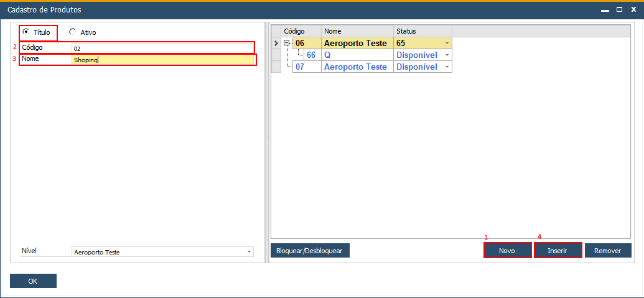Click Aeroporto Teste name in row 06

click(357, 43)
